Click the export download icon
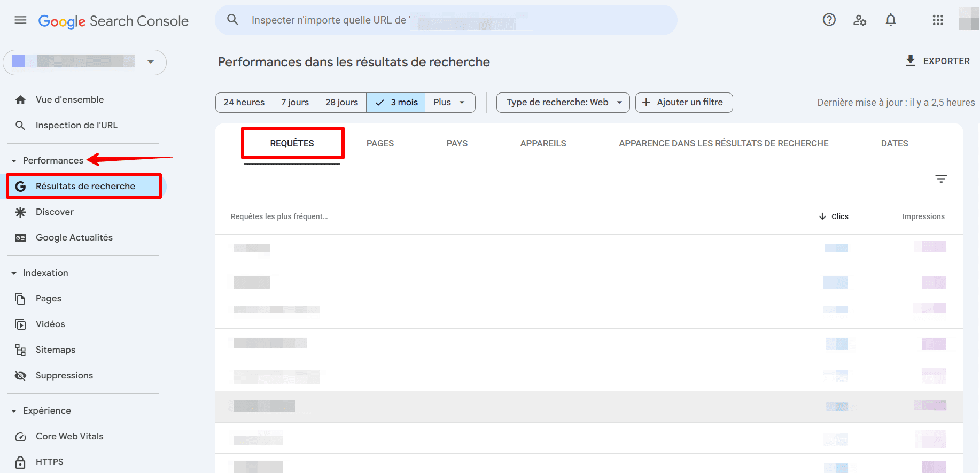The image size is (980, 473). point(911,60)
